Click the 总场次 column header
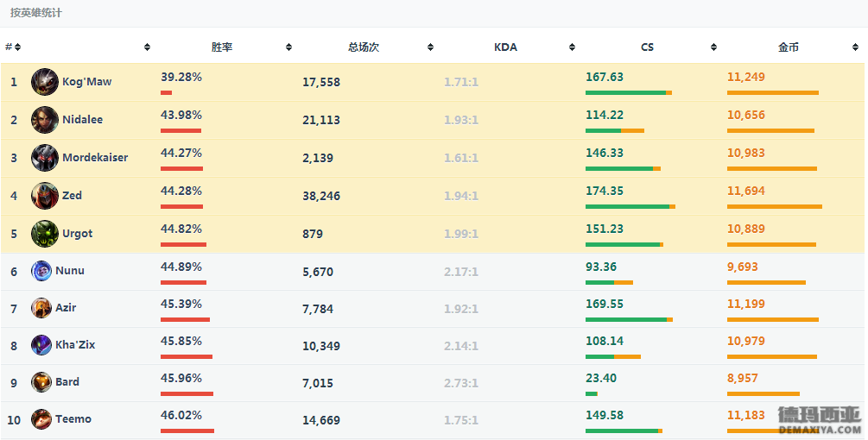This screenshot has width=868, height=440. click(364, 47)
